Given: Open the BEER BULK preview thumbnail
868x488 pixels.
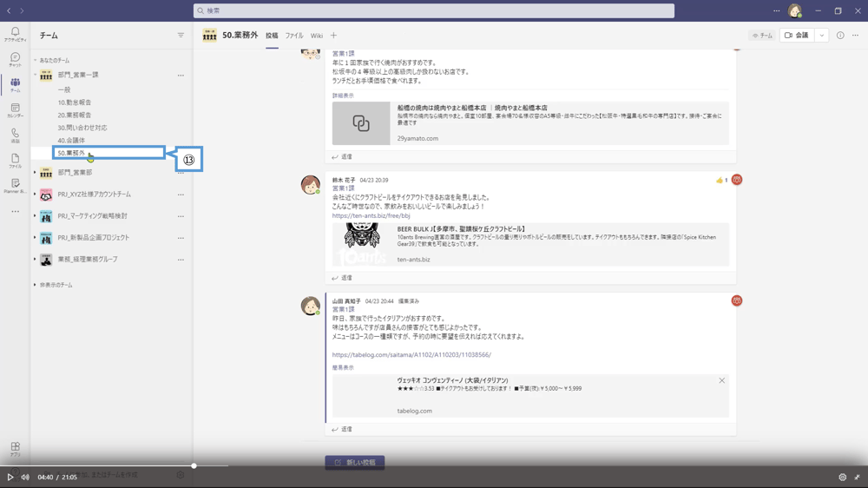Looking at the screenshot, I should [x=361, y=244].
